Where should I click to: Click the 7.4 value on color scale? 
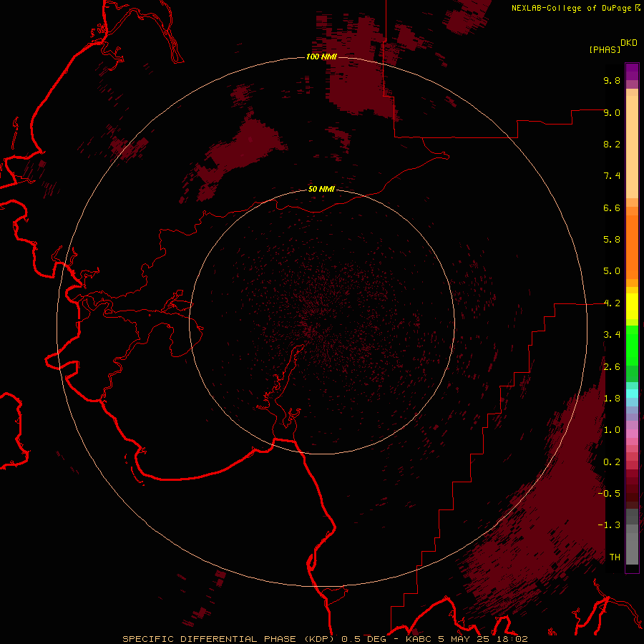point(612,176)
